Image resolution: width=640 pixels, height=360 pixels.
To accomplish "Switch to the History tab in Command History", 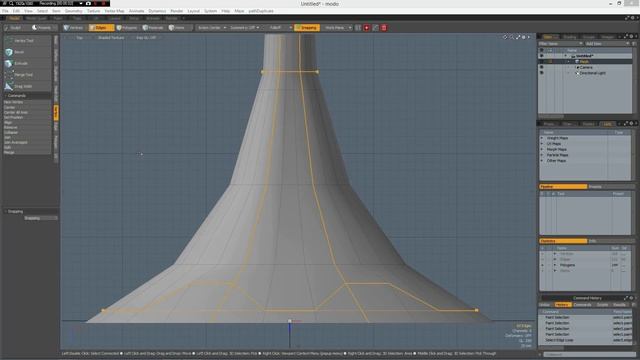I will 562,305.
